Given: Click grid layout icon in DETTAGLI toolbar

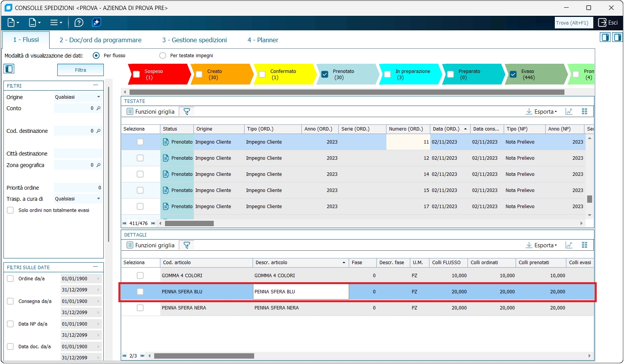Looking at the screenshot, I should [584, 245].
